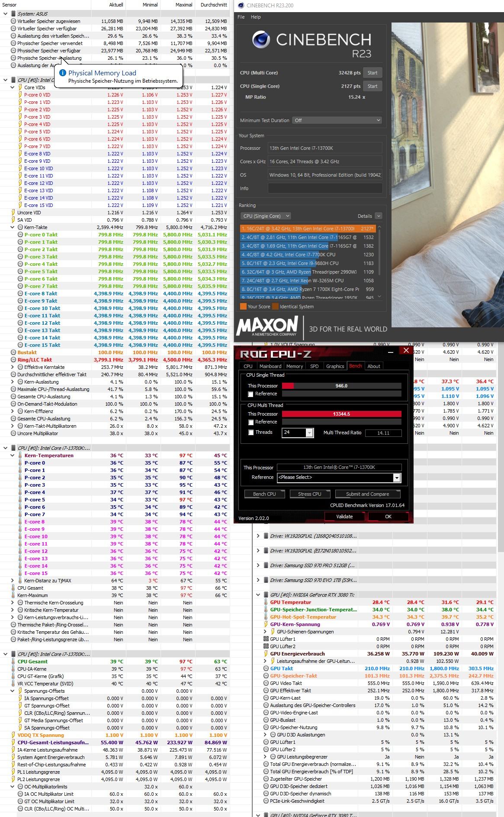
Task: Click the Aktuell column header
Action: (116, 5)
